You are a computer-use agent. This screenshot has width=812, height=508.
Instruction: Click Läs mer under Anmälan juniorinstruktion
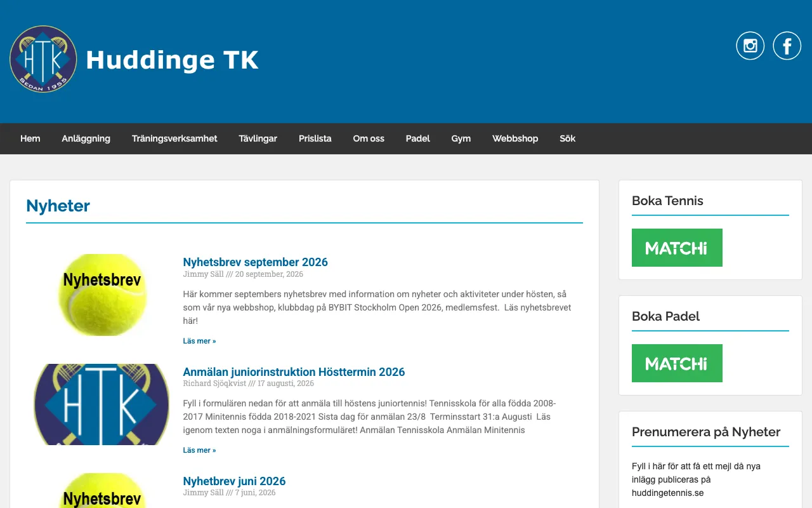[x=199, y=450]
